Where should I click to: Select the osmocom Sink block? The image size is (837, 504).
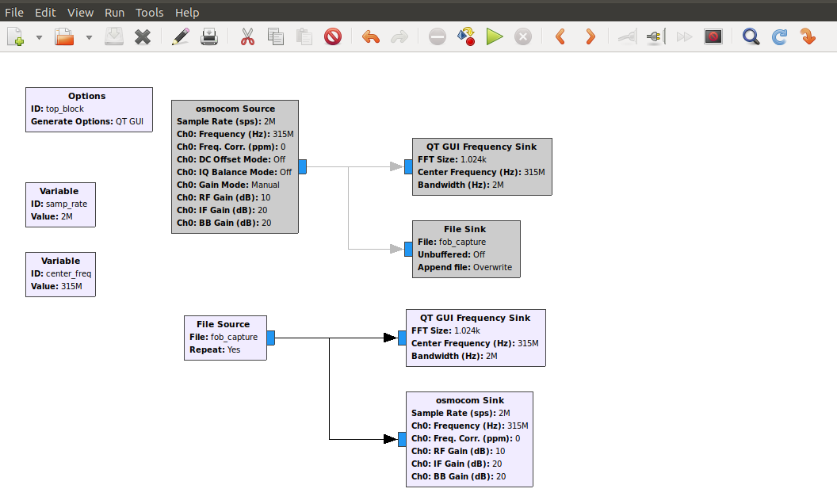point(469,439)
